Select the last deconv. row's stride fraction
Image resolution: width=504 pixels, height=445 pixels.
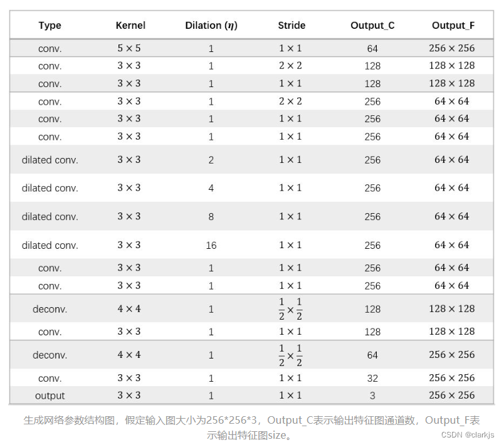point(290,355)
